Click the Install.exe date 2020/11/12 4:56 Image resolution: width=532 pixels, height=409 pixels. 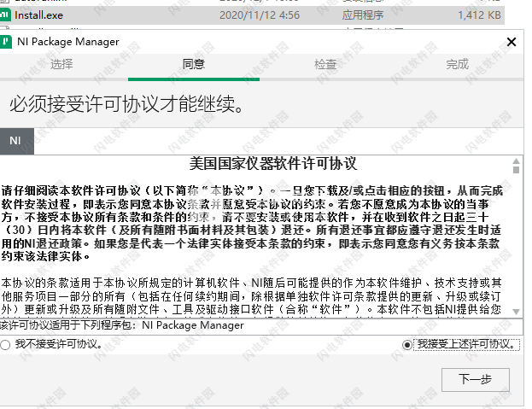[x=260, y=15]
